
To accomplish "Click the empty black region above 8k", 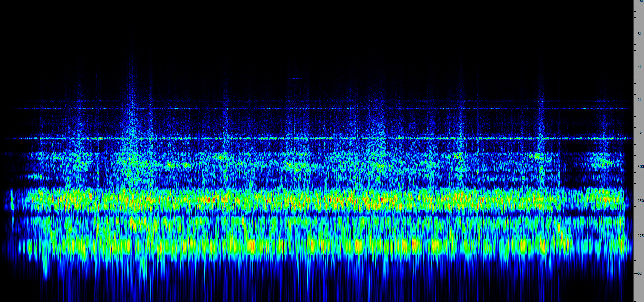I will [303, 17].
